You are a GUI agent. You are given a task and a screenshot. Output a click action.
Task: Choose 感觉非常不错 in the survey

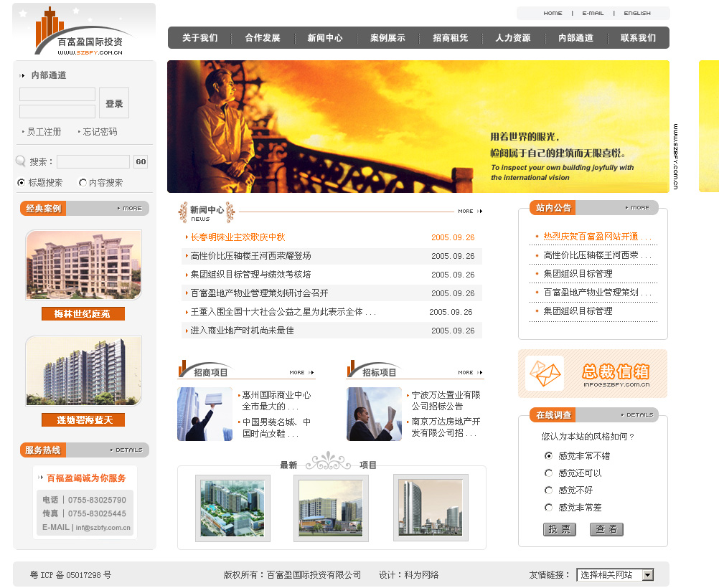coord(548,455)
